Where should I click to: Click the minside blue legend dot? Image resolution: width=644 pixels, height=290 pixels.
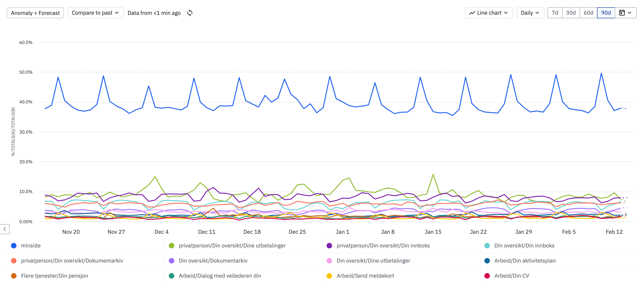14,246
